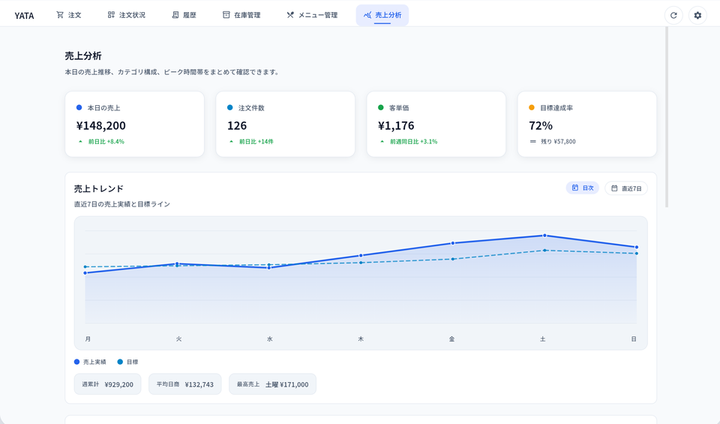720x424 pixels.
Task: Click the blue dot beside 本日の売上
Action: coord(79,107)
